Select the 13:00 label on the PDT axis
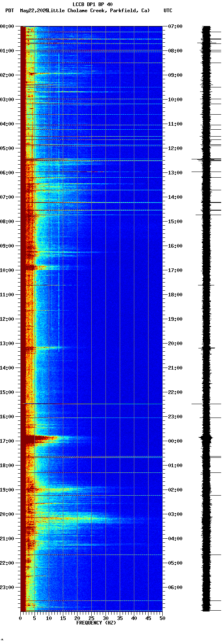 coord(7,344)
